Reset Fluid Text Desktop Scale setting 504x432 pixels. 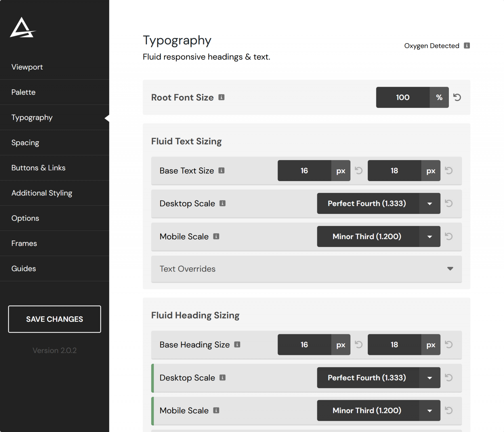tap(449, 203)
